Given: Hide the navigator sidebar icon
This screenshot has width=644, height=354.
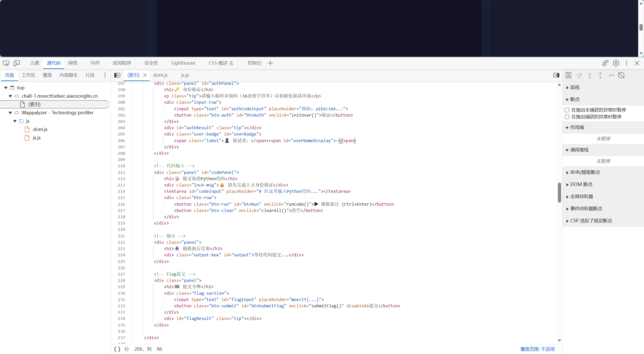Looking at the screenshot, I should coord(117,75).
